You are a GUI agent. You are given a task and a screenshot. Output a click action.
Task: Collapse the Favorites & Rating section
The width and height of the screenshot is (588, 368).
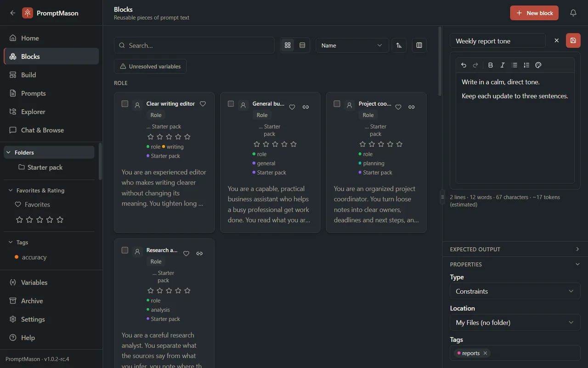click(x=49, y=190)
